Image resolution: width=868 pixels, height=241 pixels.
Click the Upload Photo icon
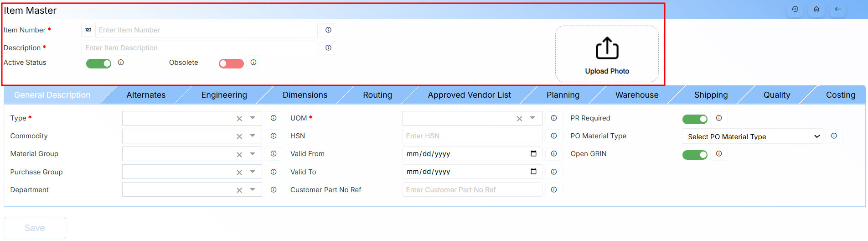(607, 49)
